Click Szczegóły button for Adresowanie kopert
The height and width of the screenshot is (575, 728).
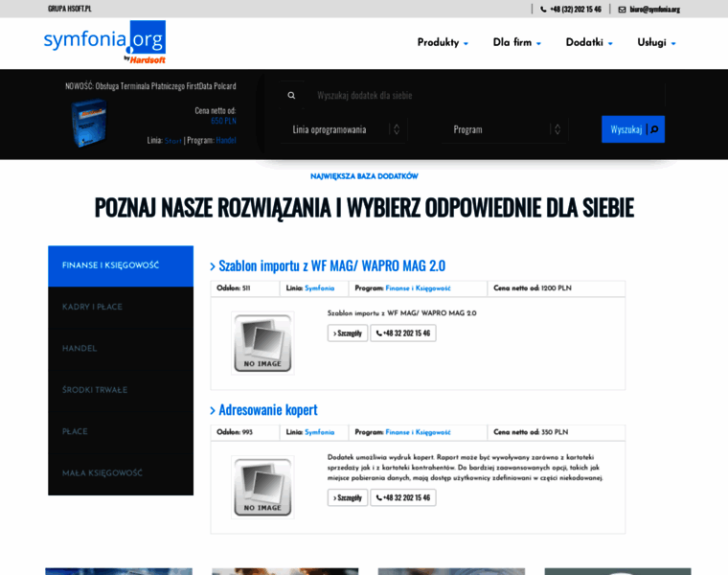pos(348,497)
